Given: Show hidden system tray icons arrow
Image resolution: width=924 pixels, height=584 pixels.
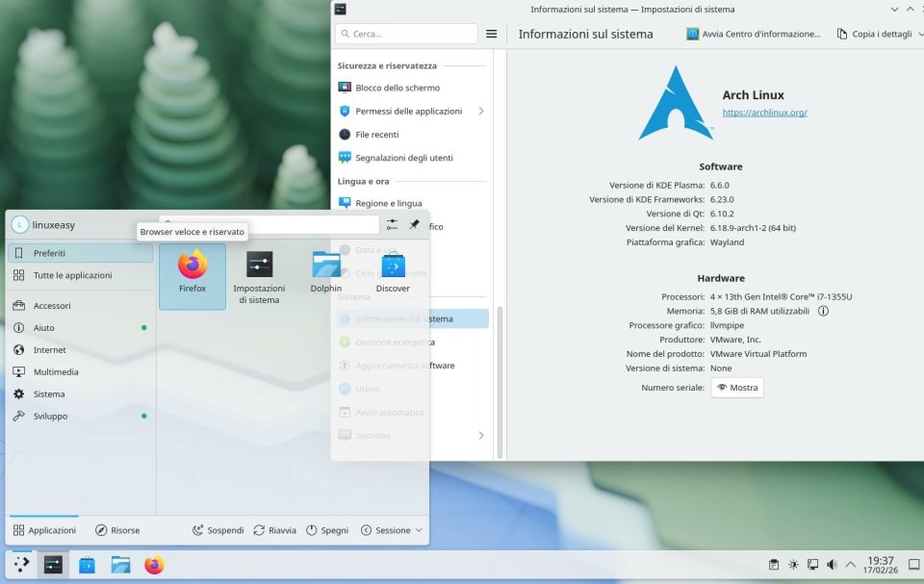Looking at the screenshot, I should coord(850,565).
